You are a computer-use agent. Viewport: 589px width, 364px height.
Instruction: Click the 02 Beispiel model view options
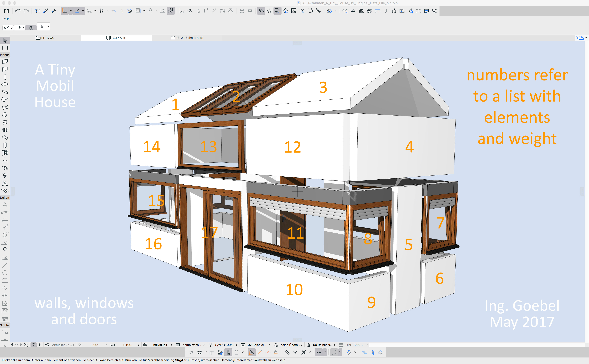(257, 345)
